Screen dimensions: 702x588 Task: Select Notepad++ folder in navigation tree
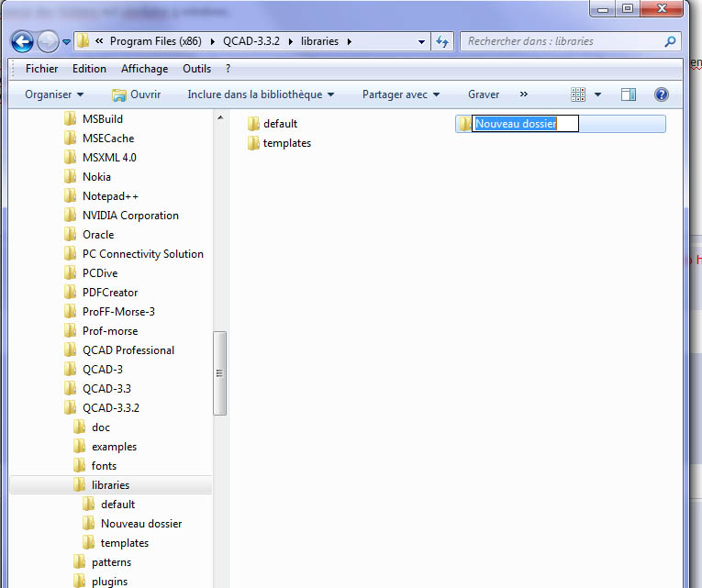pyautogui.click(x=110, y=196)
